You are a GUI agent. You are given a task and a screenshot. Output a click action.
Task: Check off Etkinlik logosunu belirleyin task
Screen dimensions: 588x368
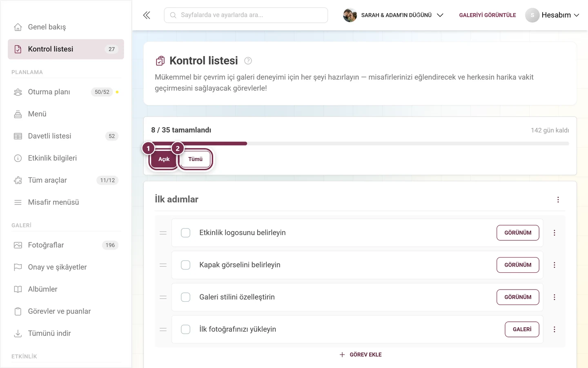186,233
